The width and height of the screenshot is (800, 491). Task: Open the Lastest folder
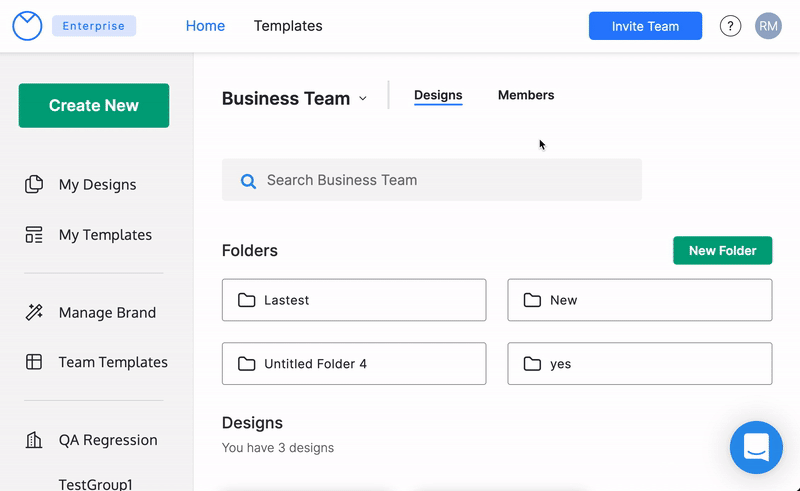click(354, 300)
